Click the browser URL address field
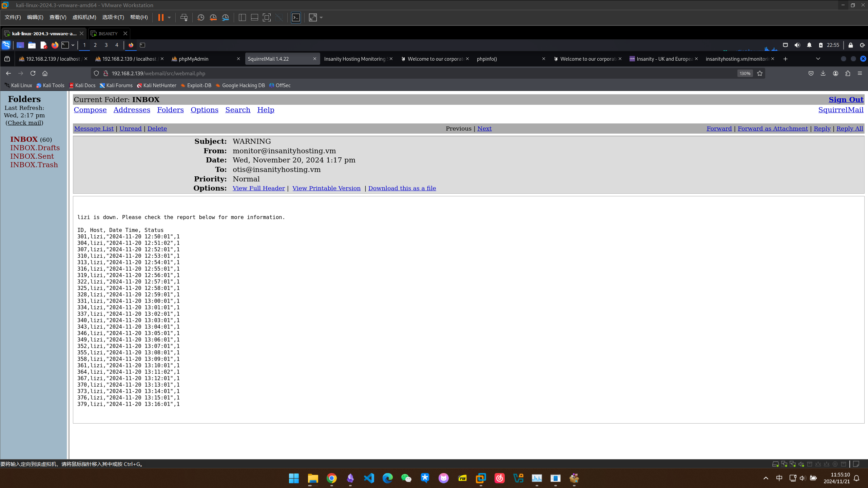The image size is (868, 488). pyautogui.click(x=407, y=73)
